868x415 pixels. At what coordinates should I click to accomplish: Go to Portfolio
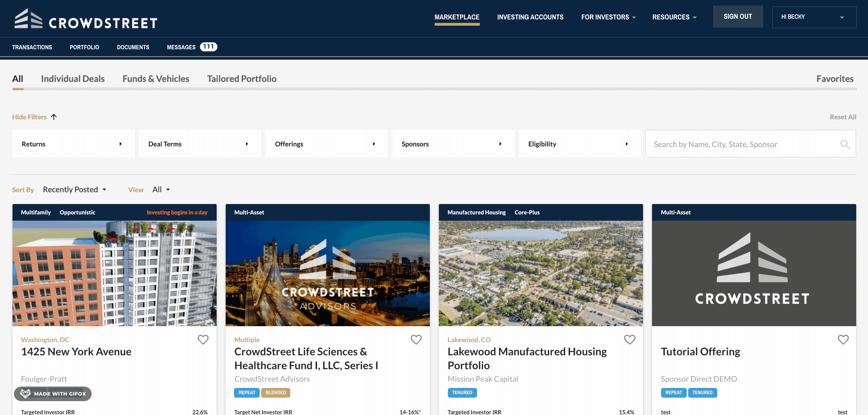pos(84,47)
